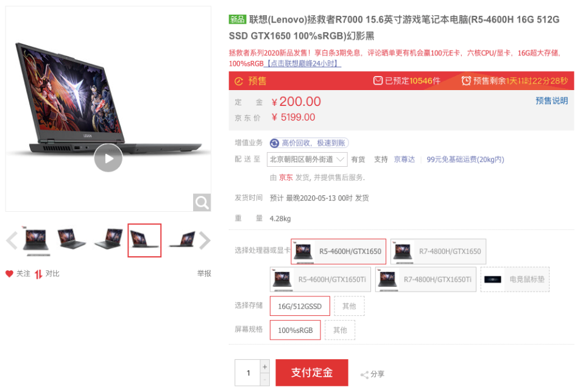Image resolution: width=580 pixels, height=392 pixels.
Task: Select 16G/512GSSD storage option
Action: [300, 306]
